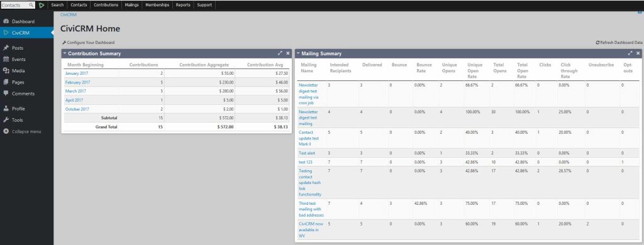Open Comments in the sidebar
Image resolution: width=644 pixels, height=245 pixels.
23,94
